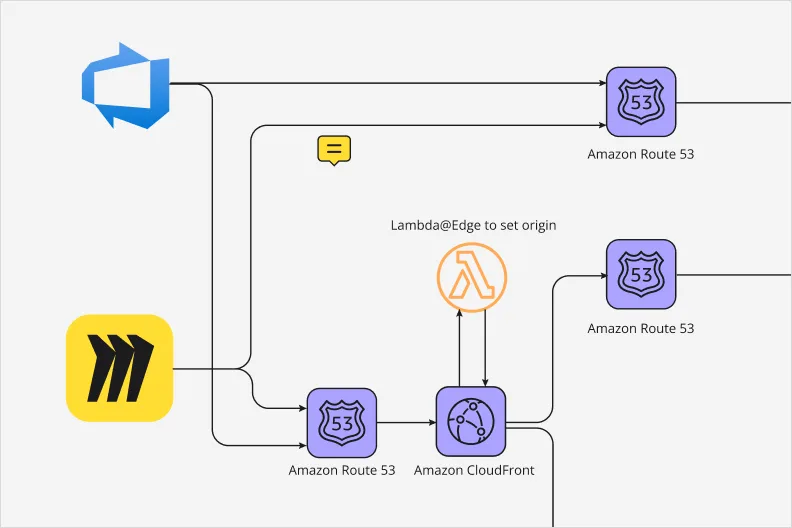This screenshot has height=528, width=792.
Task: Select Route 53 icon fed by Azure DevOps arrow
Action: [x=641, y=102]
